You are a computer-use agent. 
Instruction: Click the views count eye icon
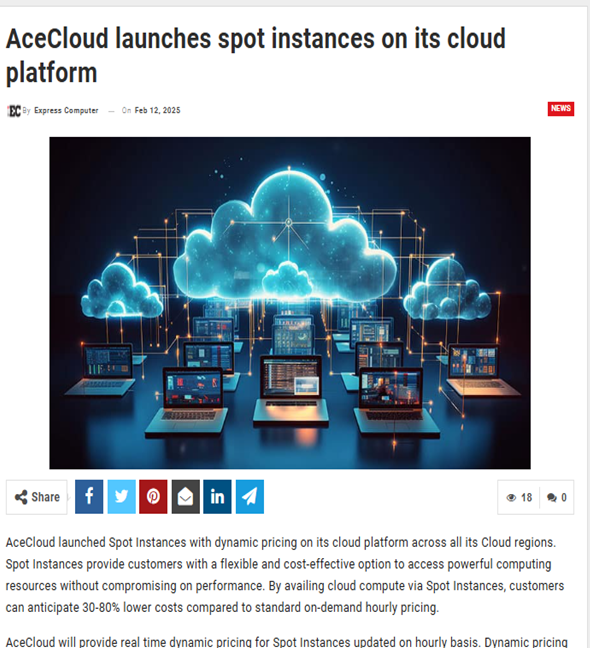tap(511, 497)
